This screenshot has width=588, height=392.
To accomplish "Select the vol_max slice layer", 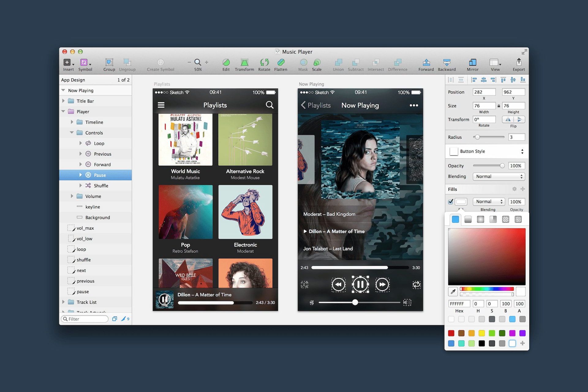I will pyautogui.click(x=96, y=228).
